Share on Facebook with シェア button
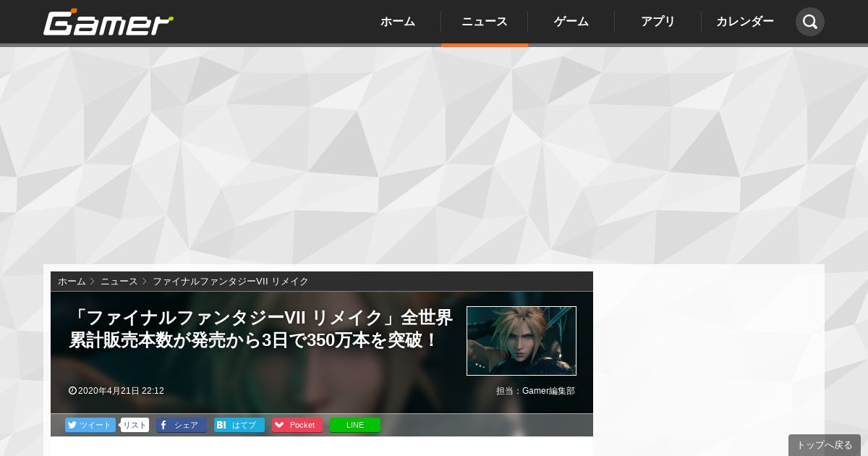Image resolution: width=868 pixels, height=456 pixels. (182, 425)
